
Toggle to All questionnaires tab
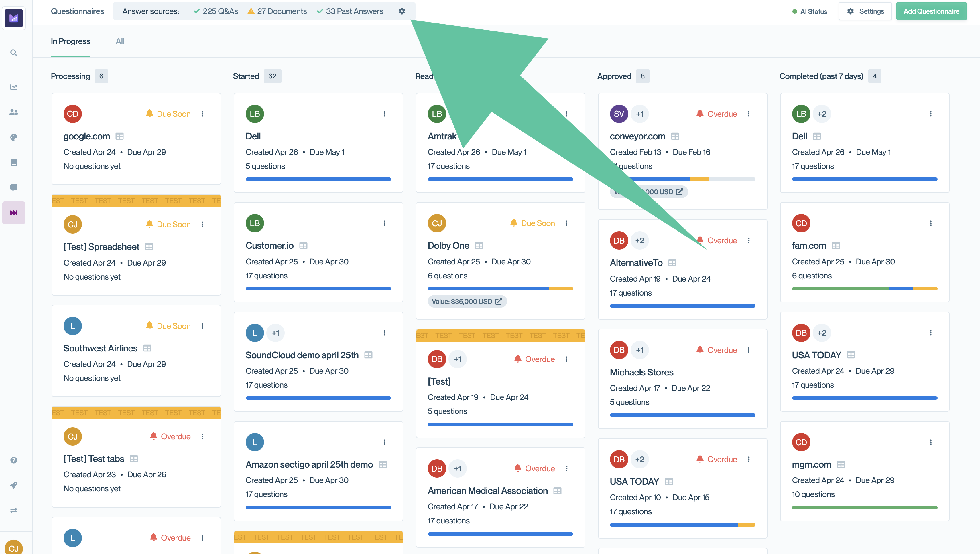click(x=119, y=41)
